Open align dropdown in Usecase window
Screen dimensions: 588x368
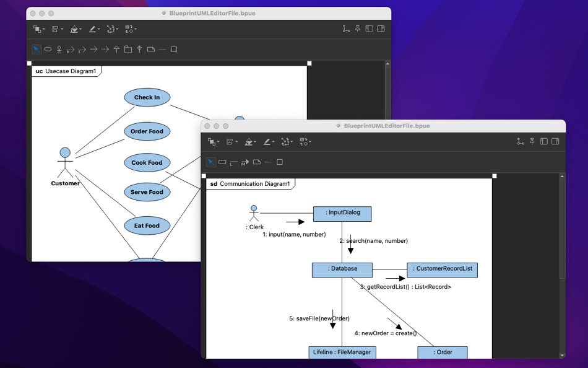point(57,29)
